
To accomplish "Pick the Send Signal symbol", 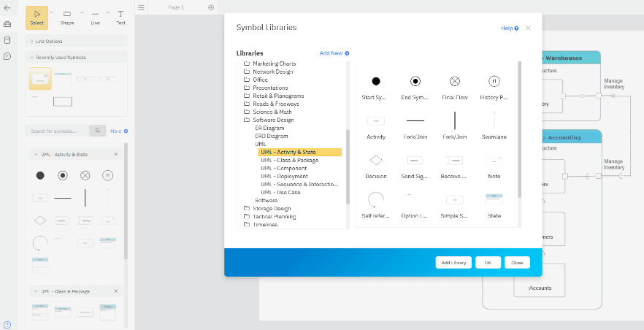I will [x=415, y=161].
